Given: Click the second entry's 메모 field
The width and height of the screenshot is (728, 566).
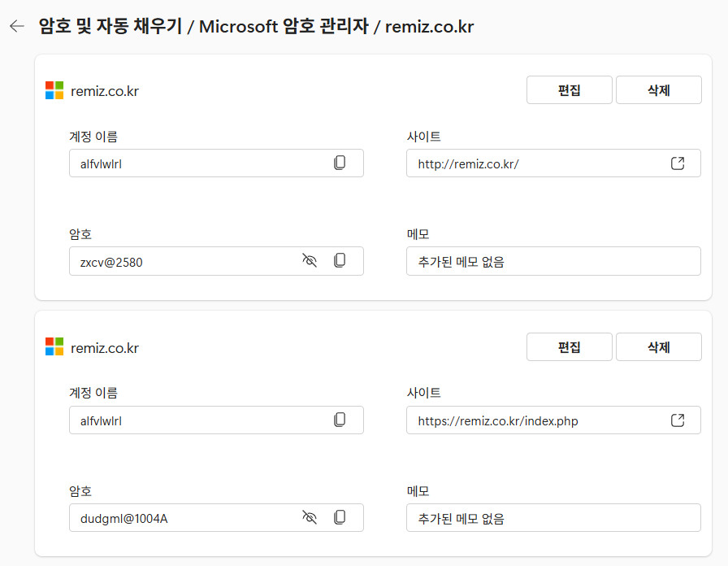Looking at the screenshot, I should (552, 518).
